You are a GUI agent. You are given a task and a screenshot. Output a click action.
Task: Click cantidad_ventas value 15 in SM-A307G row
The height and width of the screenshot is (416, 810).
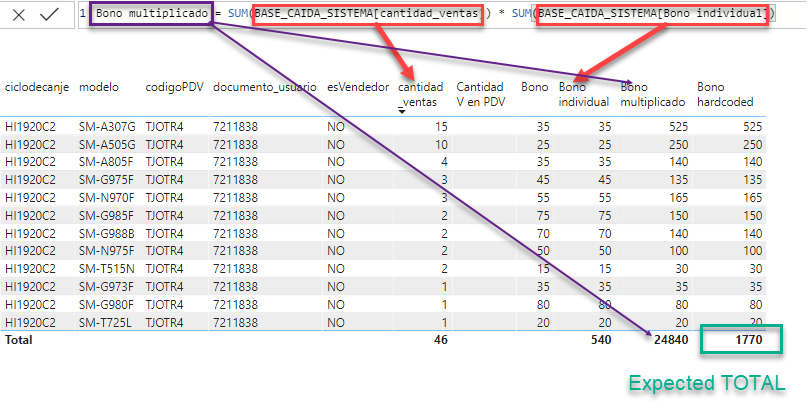(x=441, y=127)
